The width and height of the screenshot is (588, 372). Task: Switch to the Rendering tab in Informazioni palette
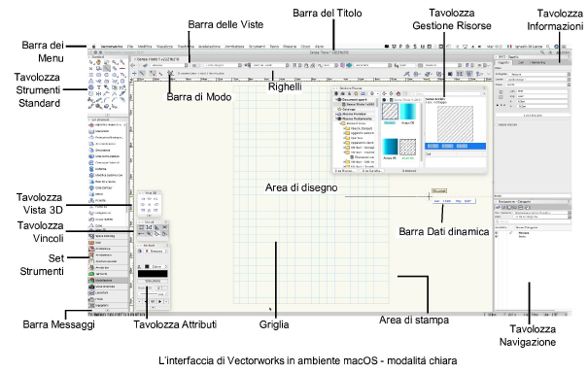coord(538,62)
